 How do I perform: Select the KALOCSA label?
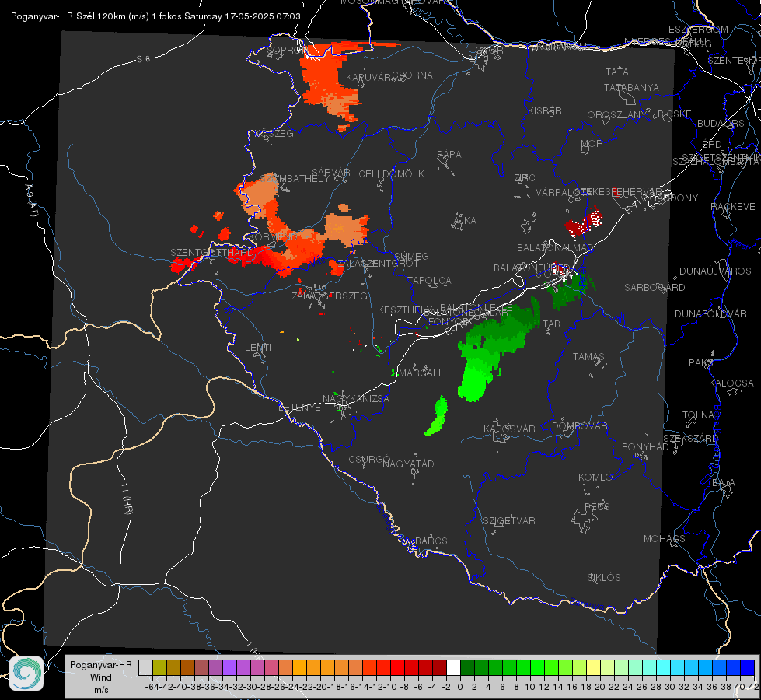click(x=731, y=383)
